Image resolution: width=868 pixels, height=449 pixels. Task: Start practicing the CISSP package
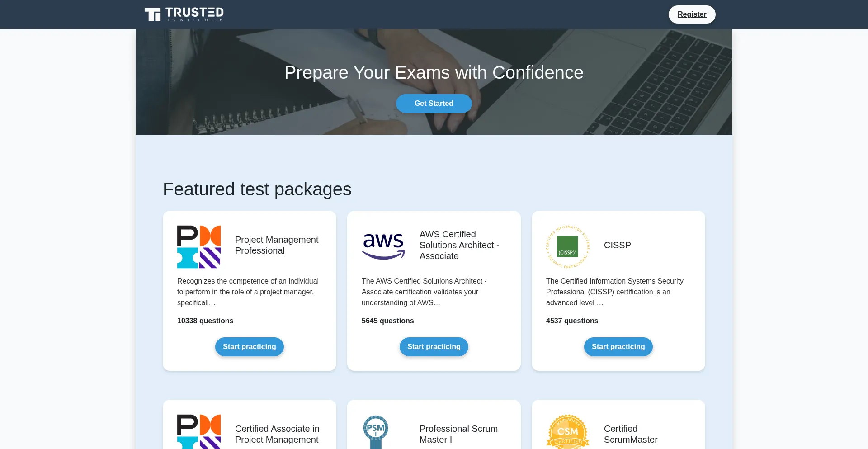tap(618, 347)
